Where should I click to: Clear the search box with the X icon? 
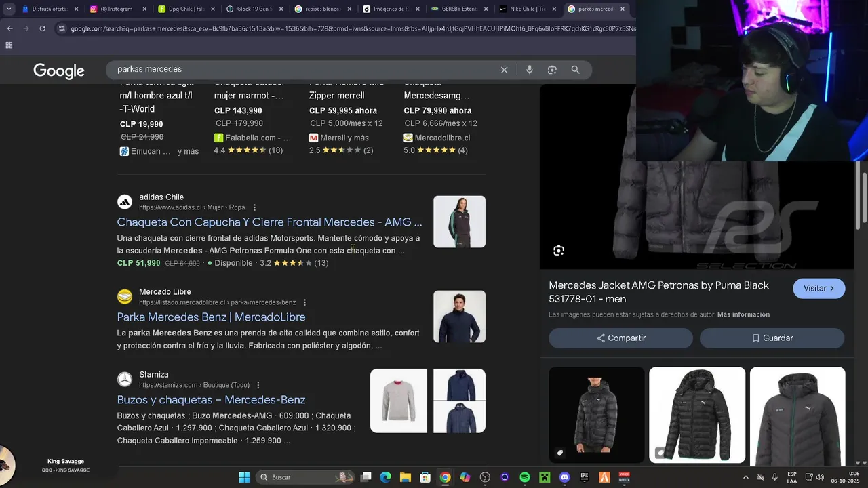(x=505, y=70)
